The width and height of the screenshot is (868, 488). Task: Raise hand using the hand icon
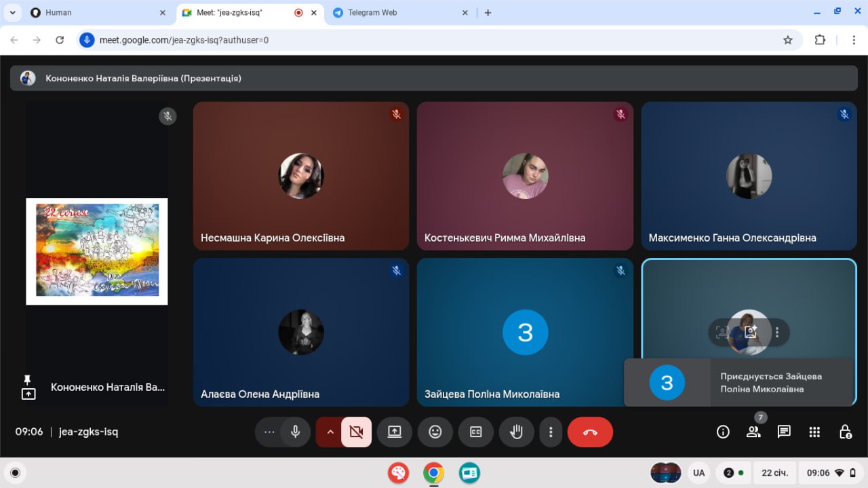517,432
